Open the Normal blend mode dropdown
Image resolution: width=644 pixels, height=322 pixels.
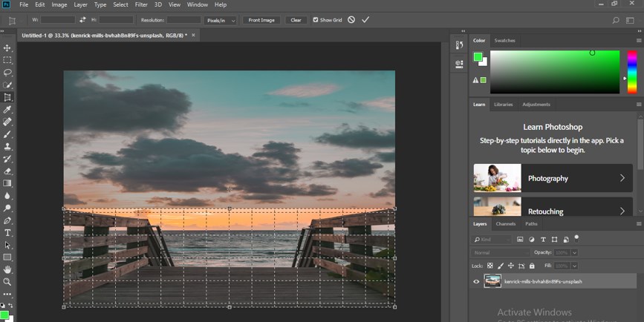click(x=500, y=253)
